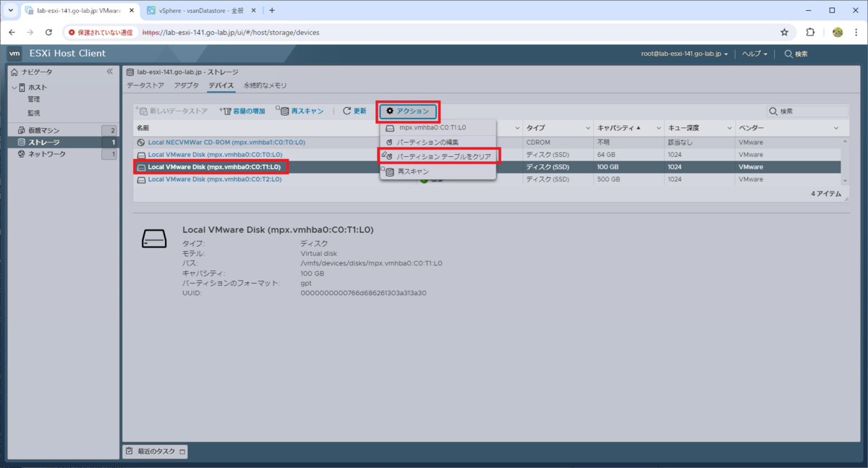Screen dimensions: 868x468
Task: Open 仮想マシン in the navigator
Action: pos(44,130)
